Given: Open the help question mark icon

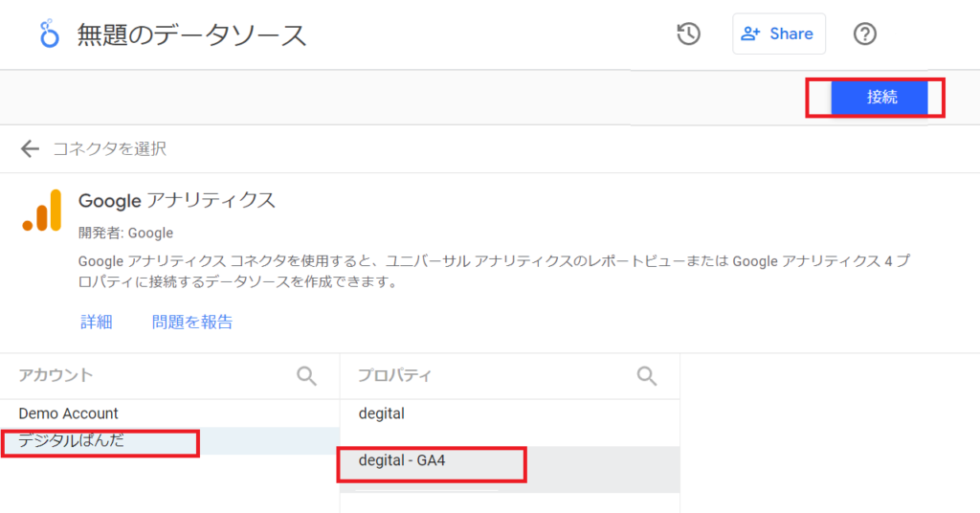Looking at the screenshot, I should tap(864, 34).
